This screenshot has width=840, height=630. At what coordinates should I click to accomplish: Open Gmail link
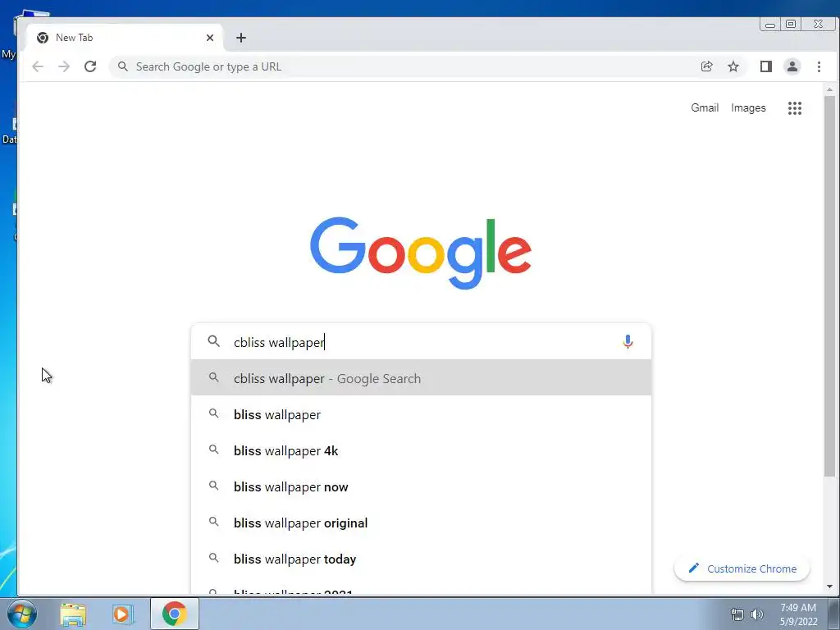705,107
